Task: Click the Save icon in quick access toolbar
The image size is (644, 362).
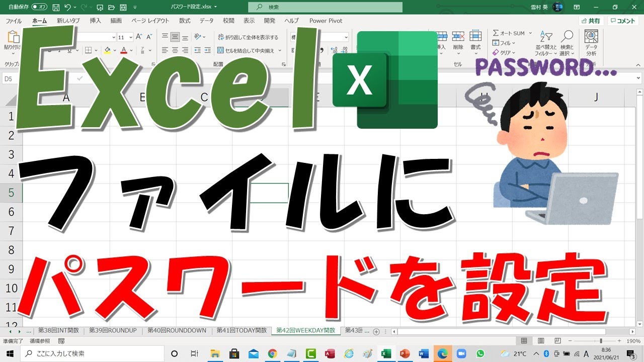Action: click(x=55, y=7)
